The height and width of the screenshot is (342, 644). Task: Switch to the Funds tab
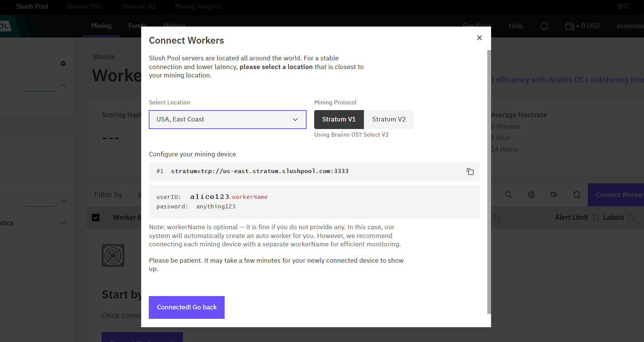137,26
